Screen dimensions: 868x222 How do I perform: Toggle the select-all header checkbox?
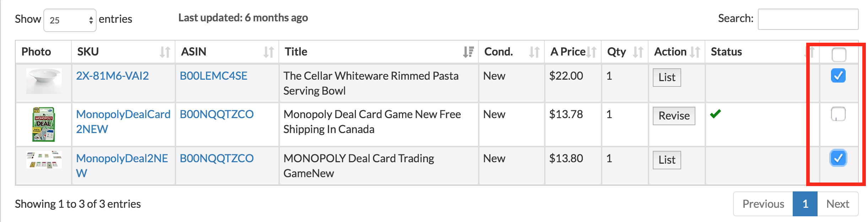(x=839, y=54)
